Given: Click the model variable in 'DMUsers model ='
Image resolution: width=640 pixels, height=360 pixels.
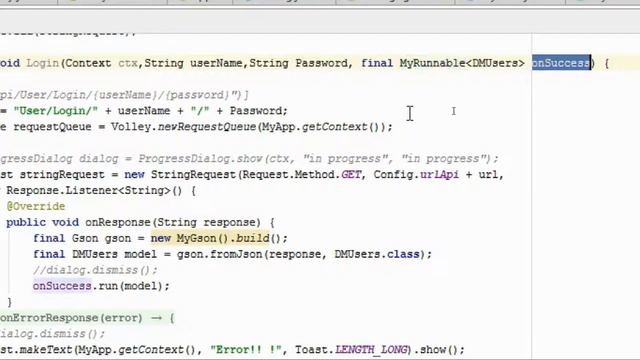Looking at the screenshot, I should coord(140,254).
